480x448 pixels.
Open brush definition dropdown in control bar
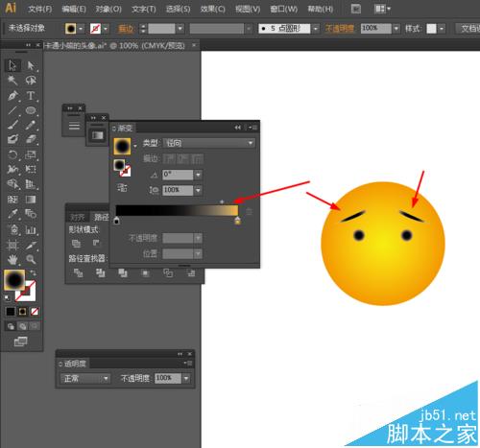tap(316, 29)
